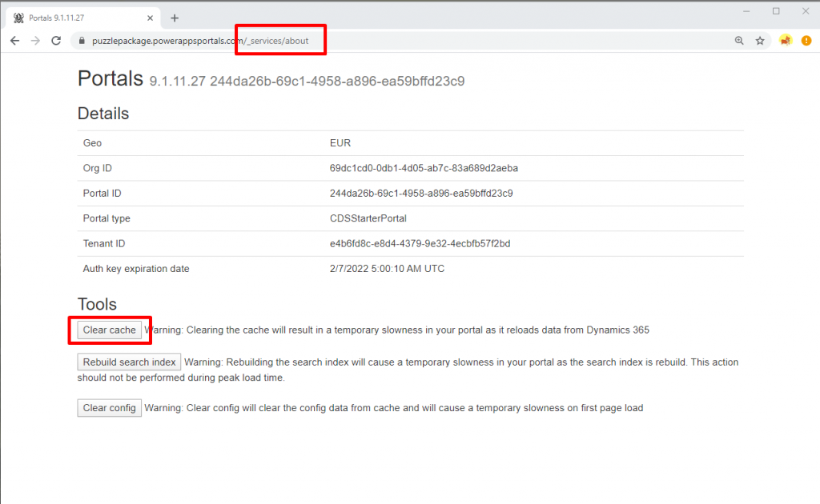Select Org ID value 69dc1cd0-0db1-4d05-ab7c-83a689d2aeba
The height and width of the screenshot is (504, 820).
click(x=424, y=168)
